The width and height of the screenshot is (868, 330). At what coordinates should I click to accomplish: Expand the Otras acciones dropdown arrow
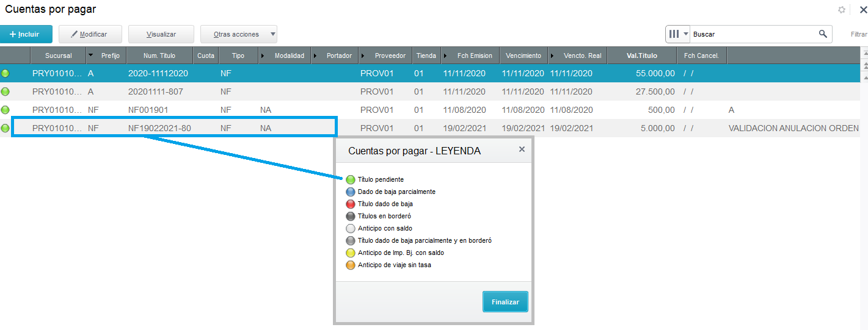click(x=272, y=34)
